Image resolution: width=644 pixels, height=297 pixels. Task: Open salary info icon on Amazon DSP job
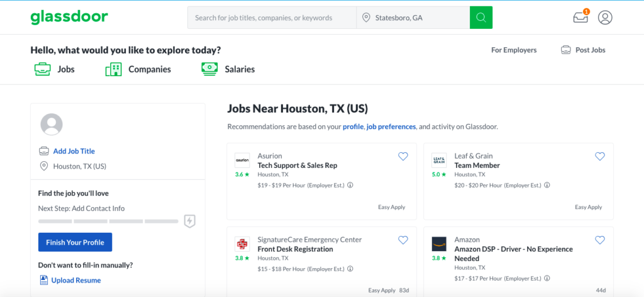click(x=547, y=278)
